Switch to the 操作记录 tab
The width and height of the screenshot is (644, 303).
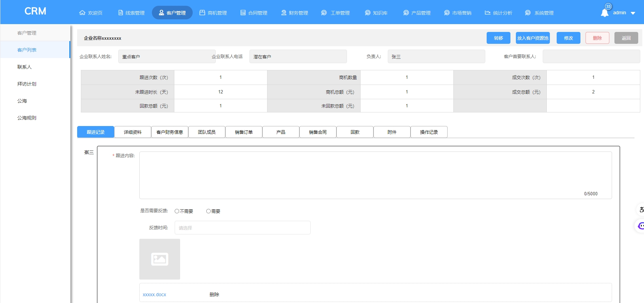[429, 132]
